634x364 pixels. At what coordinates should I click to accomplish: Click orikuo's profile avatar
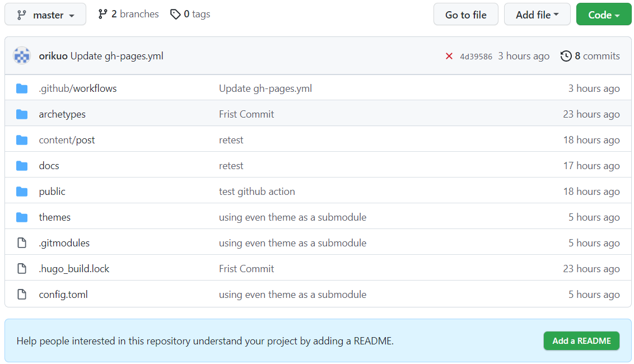click(22, 55)
